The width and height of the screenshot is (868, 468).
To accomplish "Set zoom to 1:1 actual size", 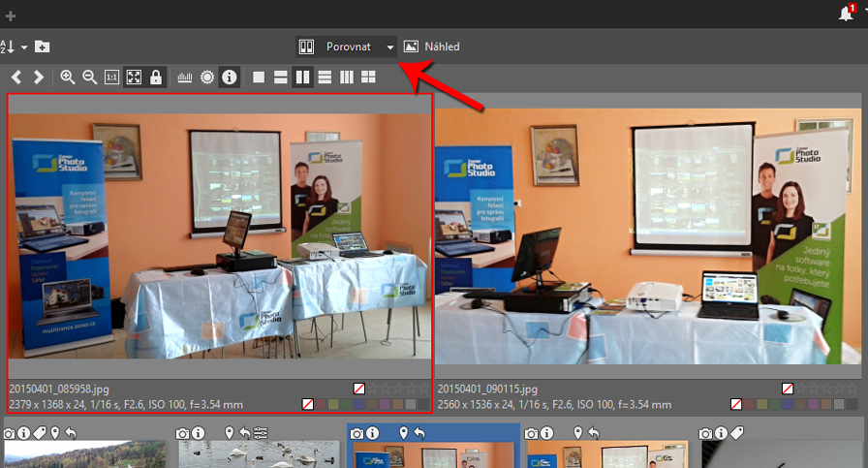I will [x=111, y=78].
